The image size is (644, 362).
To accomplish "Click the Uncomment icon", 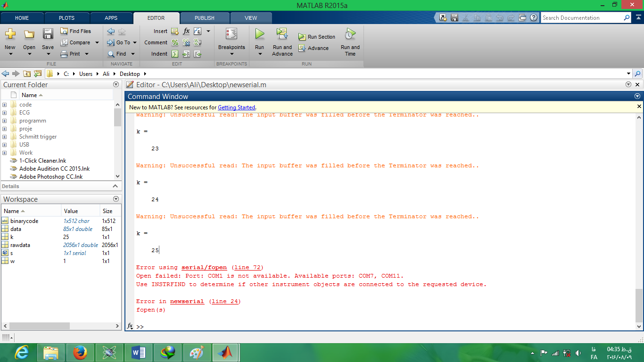I will click(x=186, y=42).
